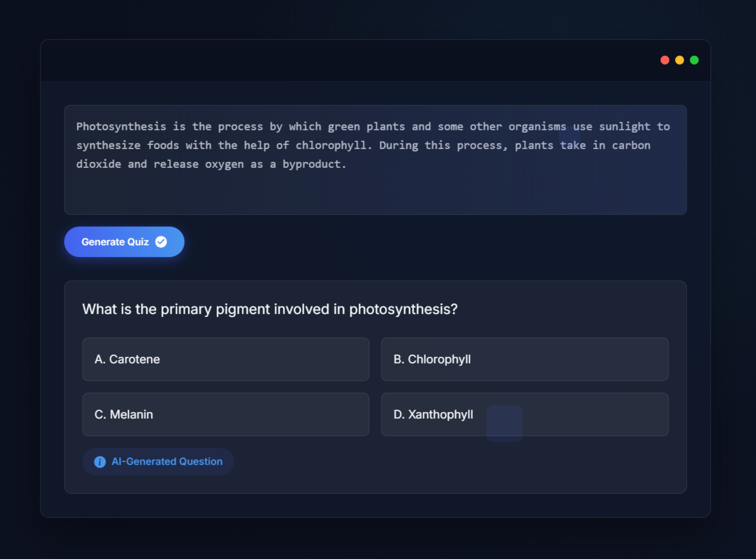756x559 pixels.
Task: Click the AI-Generated Question badge label
Action: (x=167, y=462)
